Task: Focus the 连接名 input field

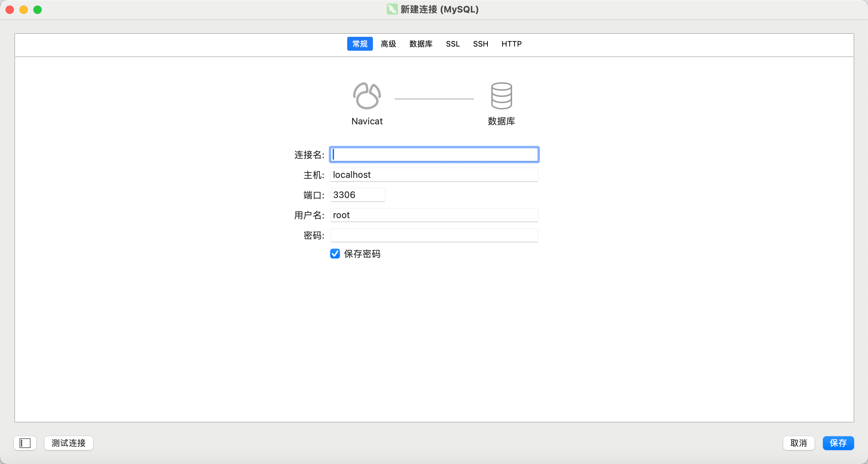Action: pyautogui.click(x=434, y=155)
